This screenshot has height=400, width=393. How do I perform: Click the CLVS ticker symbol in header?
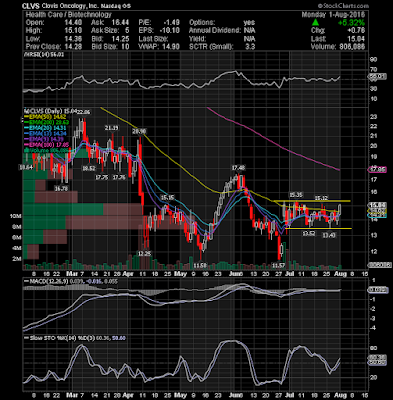click(31, 6)
